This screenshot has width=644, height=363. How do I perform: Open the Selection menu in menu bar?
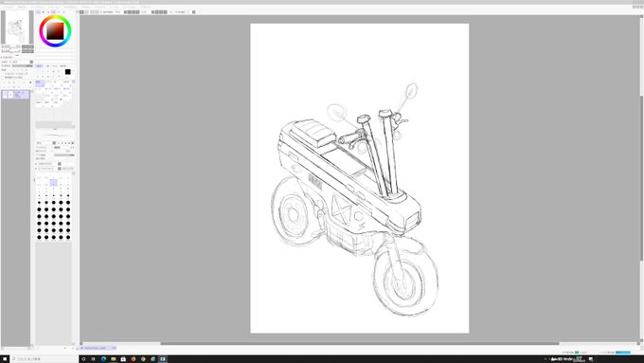tap(69, 7)
